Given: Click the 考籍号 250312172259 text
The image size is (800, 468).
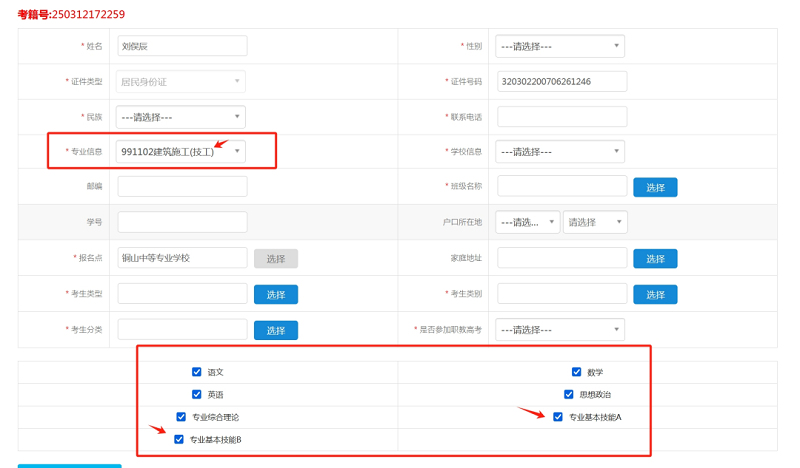Looking at the screenshot, I should [x=71, y=14].
